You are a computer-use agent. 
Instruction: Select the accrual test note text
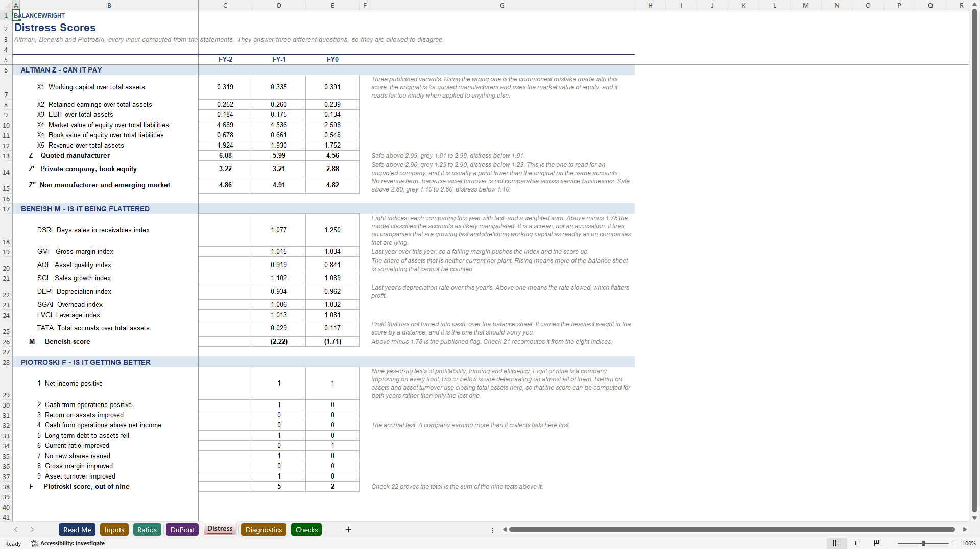(470, 425)
